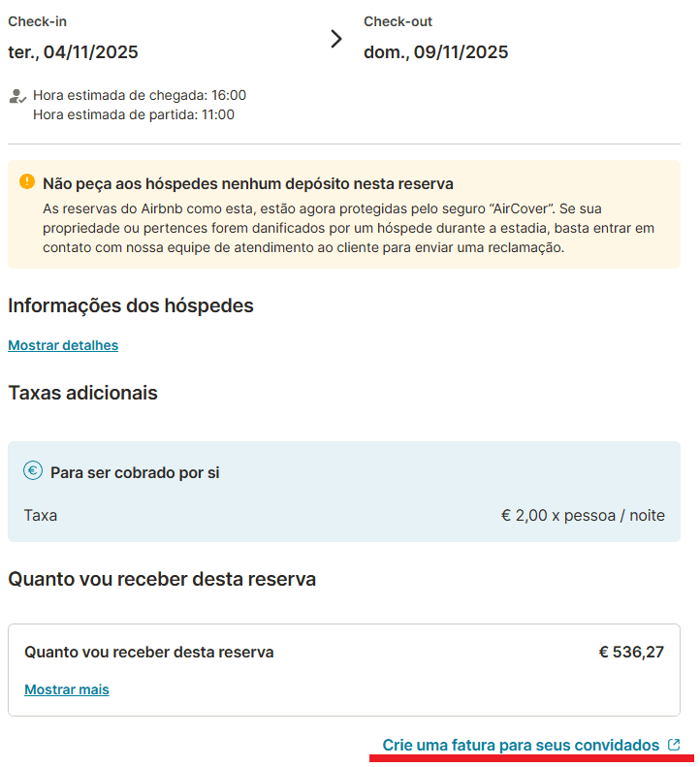This screenshot has width=700, height=767.
Task: Select the check-out date dom., 09/11/2025
Action: [435, 52]
